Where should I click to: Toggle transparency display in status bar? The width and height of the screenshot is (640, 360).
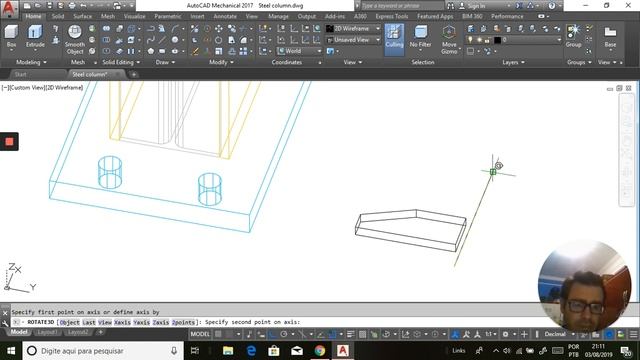362,334
